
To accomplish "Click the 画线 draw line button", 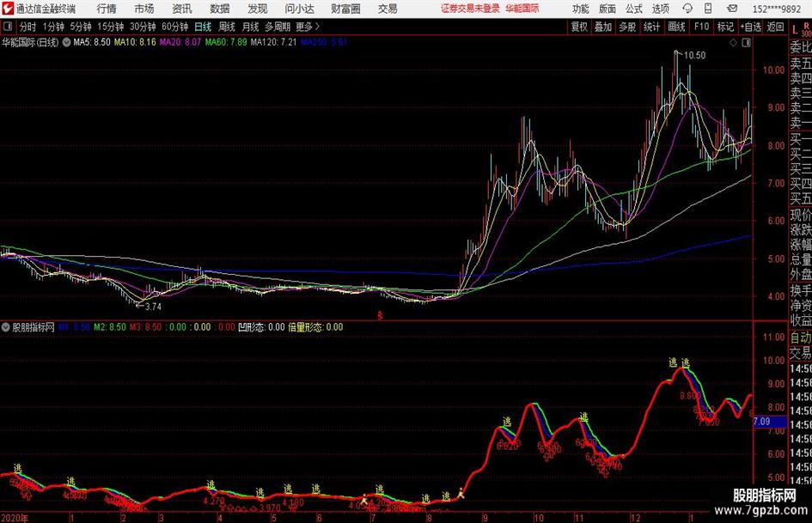I will pos(677,27).
